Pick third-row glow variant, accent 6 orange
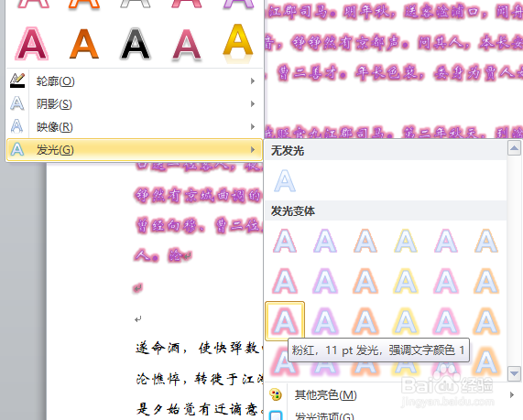 pyautogui.click(x=486, y=321)
